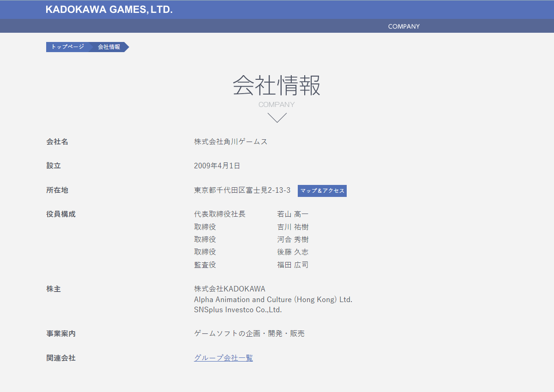Open the グループ会社一覧 link
Viewport: 554px width, 392px height.
click(x=223, y=358)
